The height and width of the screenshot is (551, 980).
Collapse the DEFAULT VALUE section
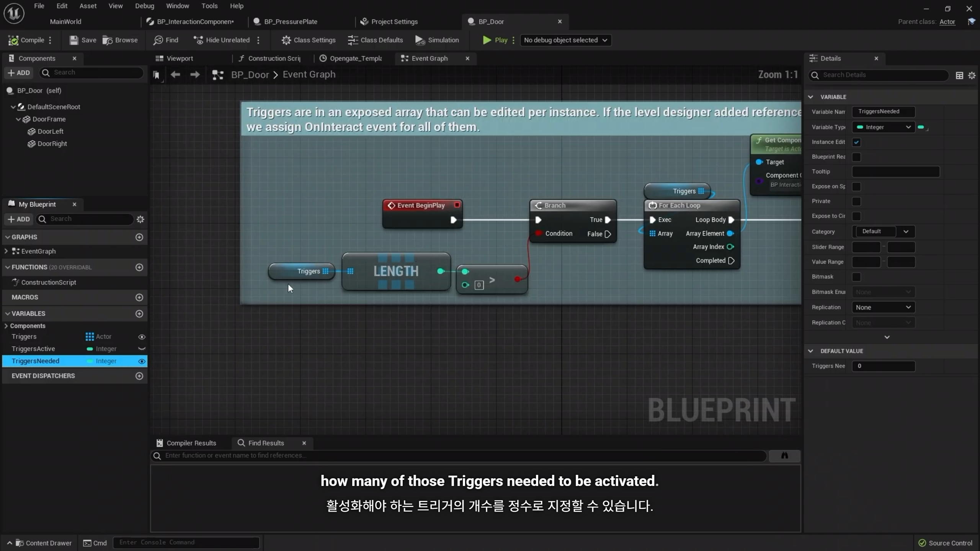[810, 351]
